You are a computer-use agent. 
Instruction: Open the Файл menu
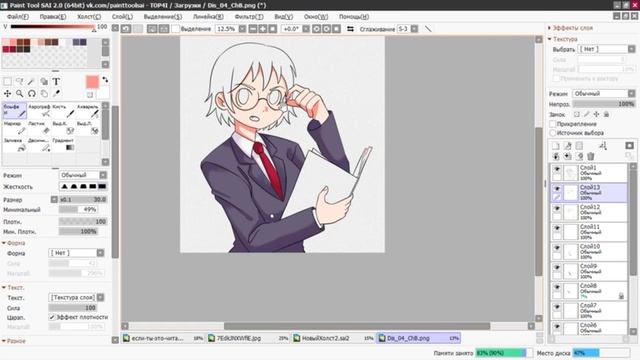point(18,17)
